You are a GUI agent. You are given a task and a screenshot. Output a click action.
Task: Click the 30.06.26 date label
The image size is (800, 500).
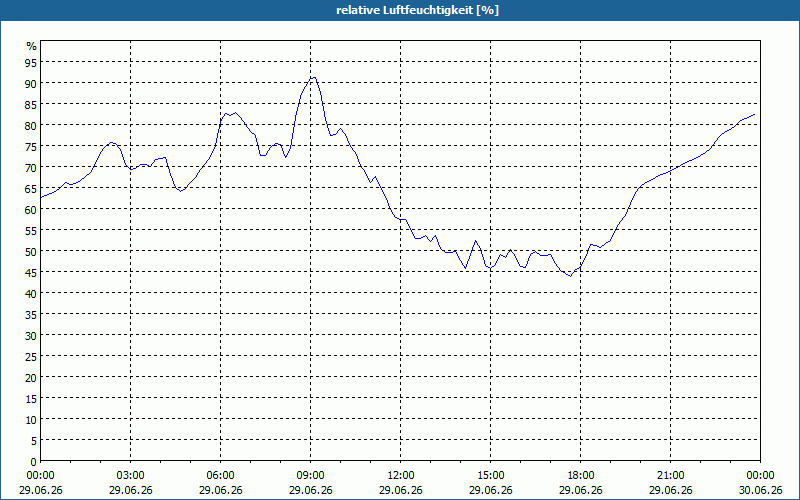[x=760, y=490]
